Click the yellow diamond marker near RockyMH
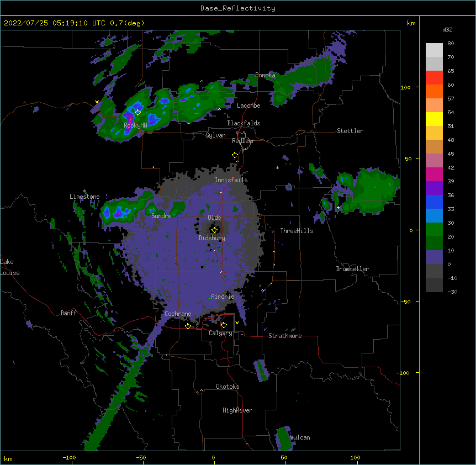The height and width of the screenshot is (465, 476). (x=137, y=112)
